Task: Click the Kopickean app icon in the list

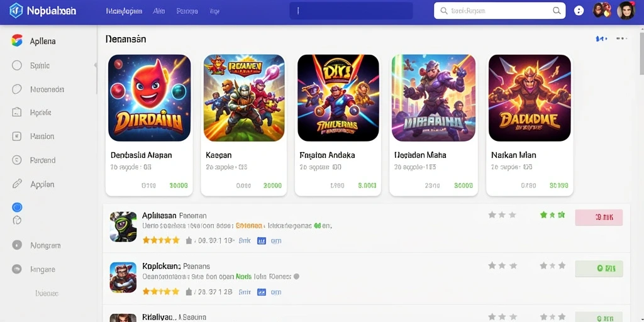Action: pyautogui.click(x=123, y=277)
